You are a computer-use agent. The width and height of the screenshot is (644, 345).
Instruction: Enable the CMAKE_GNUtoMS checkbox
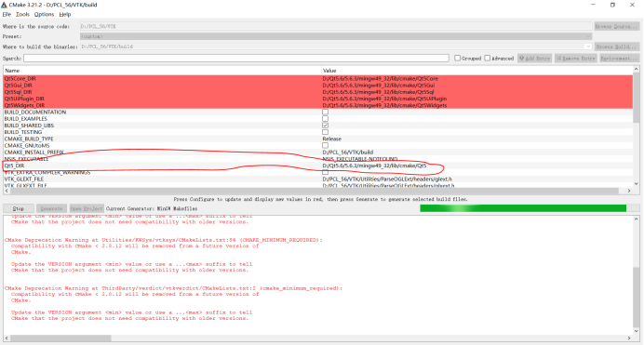pos(326,145)
